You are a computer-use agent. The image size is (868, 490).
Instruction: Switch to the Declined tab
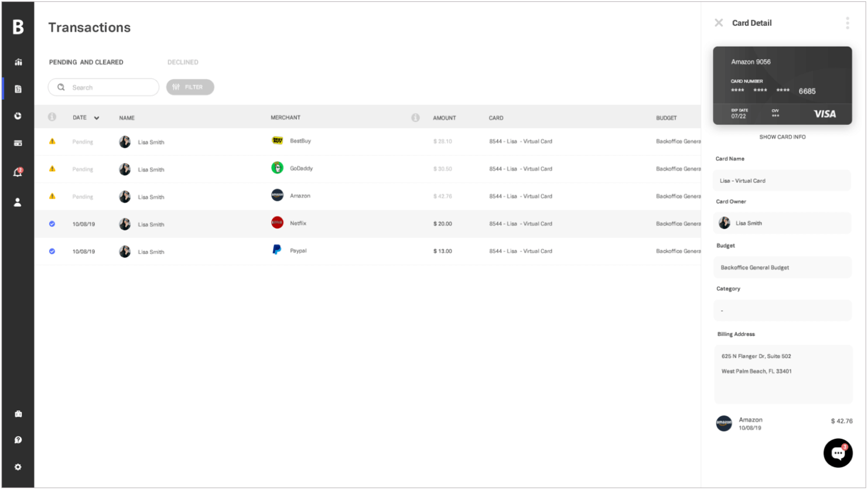click(183, 62)
